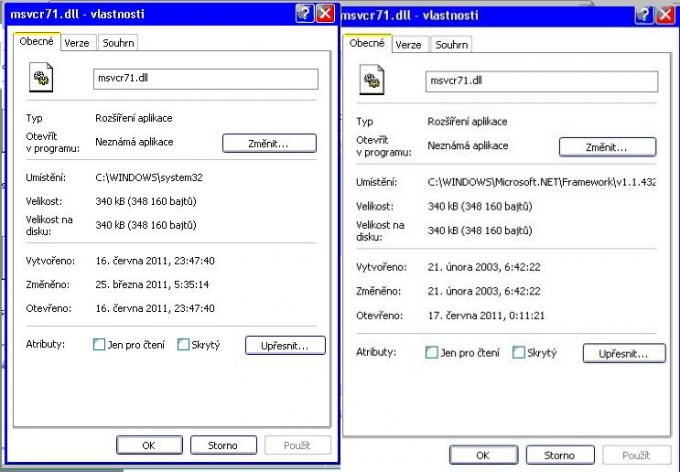Switch to Verze tab in left window
680x472 pixels.
[77, 43]
